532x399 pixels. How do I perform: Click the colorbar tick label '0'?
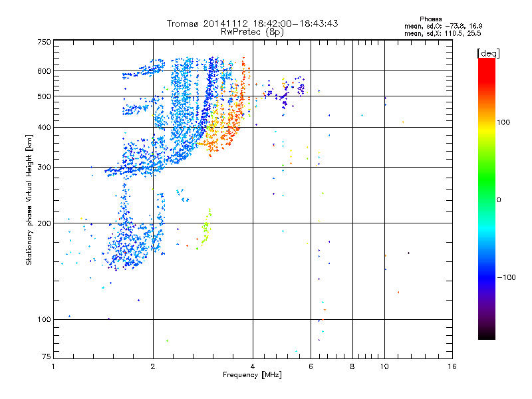point(499,200)
